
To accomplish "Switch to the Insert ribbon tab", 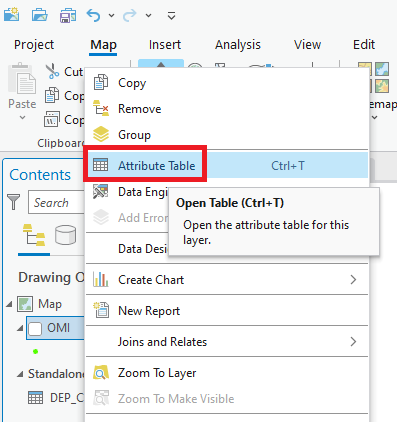I will tap(165, 45).
